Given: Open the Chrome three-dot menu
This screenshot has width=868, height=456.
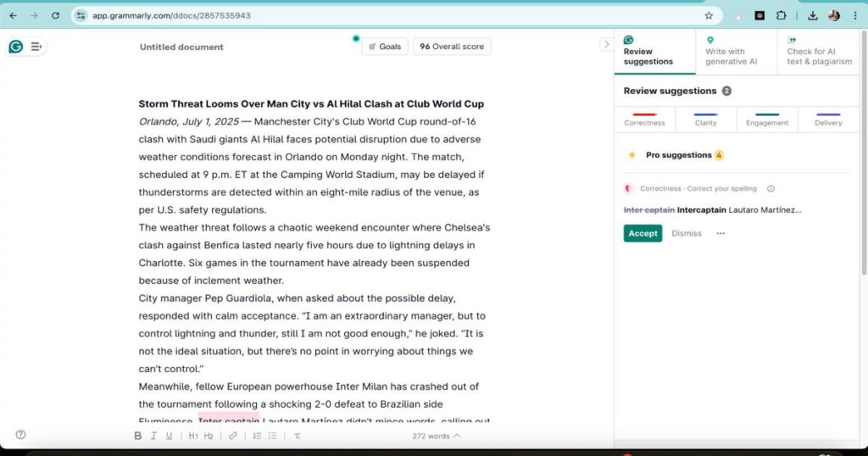Looking at the screenshot, I should click(x=855, y=15).
